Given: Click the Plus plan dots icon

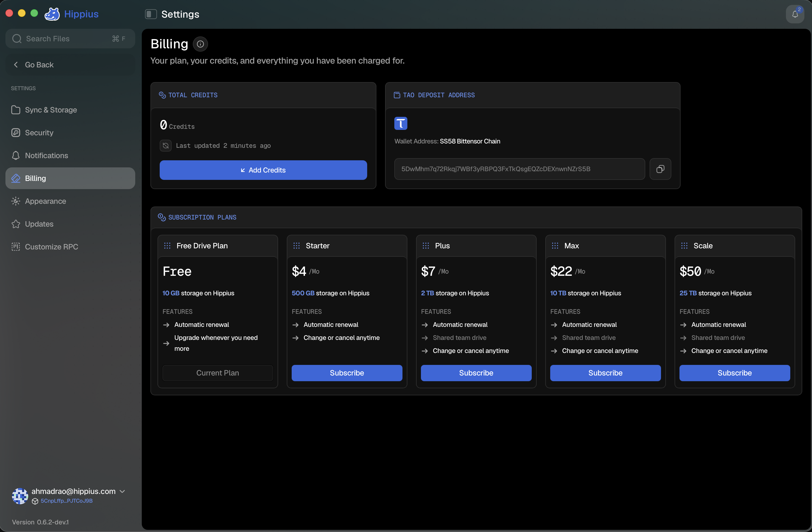Looking at the screenshot, I should [426, 246].
